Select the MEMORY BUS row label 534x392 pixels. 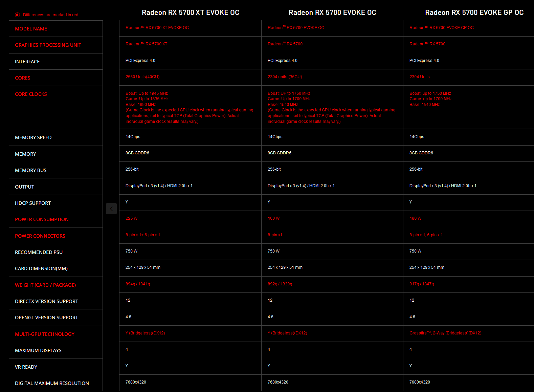(31, 170)
